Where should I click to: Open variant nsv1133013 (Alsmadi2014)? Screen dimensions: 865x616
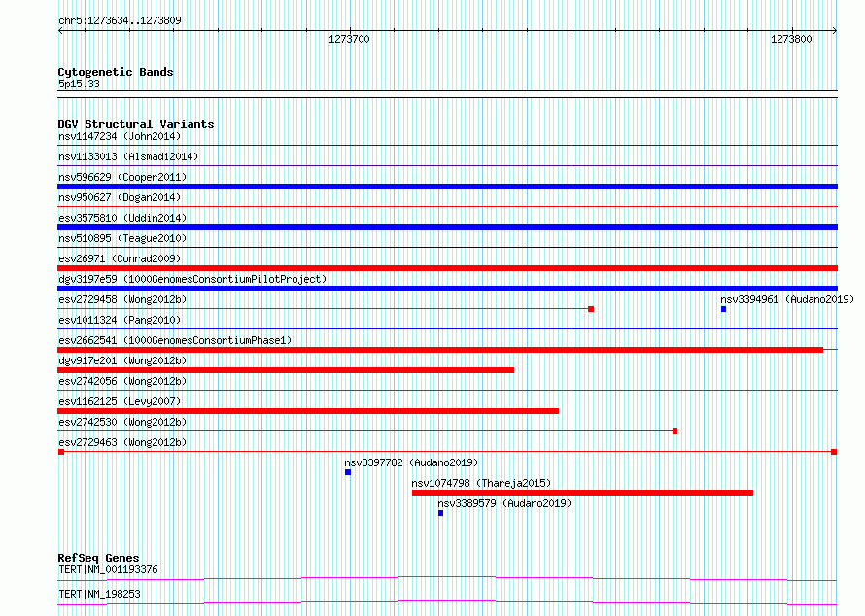[x=128, y=156]
